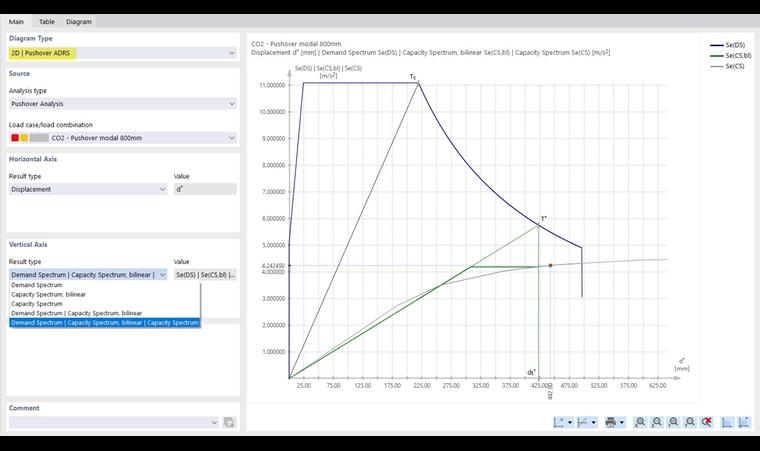Open Horizontal Axis Result type dropdown
This screenshot has width=760, height=451.
coord(88,189)
